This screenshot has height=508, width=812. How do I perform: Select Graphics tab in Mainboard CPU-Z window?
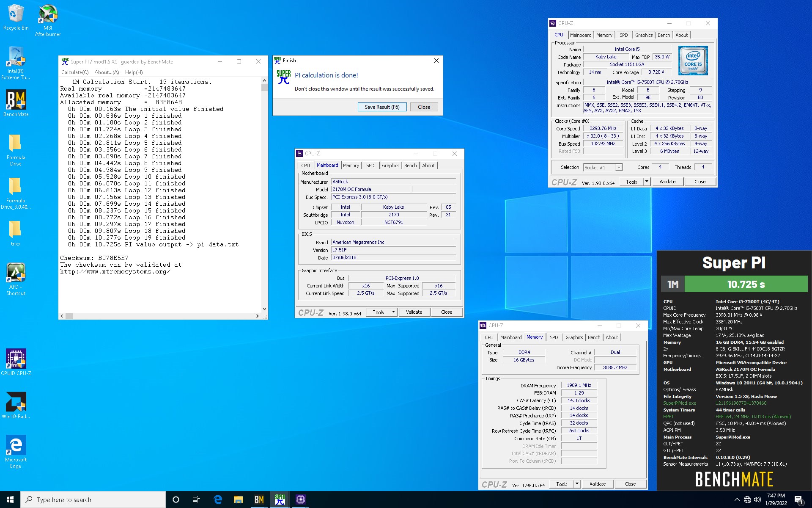pyautogui.click(x=390, y=166)
